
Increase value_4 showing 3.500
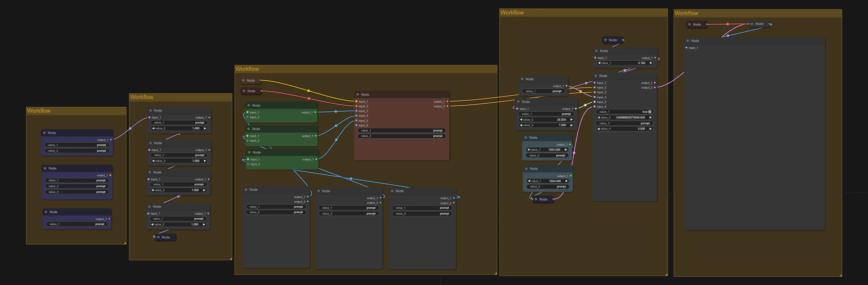click(651, 129)
